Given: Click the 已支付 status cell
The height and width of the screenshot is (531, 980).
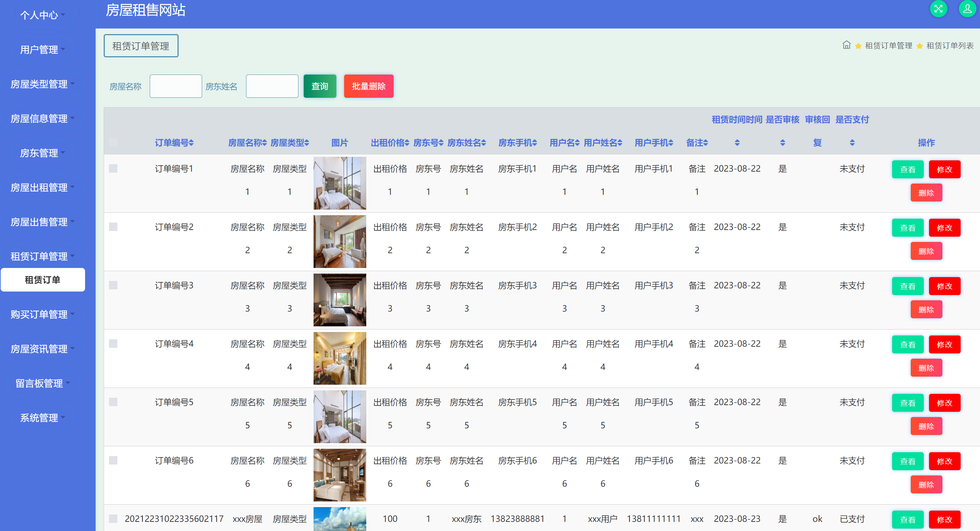Looking at the screenshot, I should click(852, 519).
